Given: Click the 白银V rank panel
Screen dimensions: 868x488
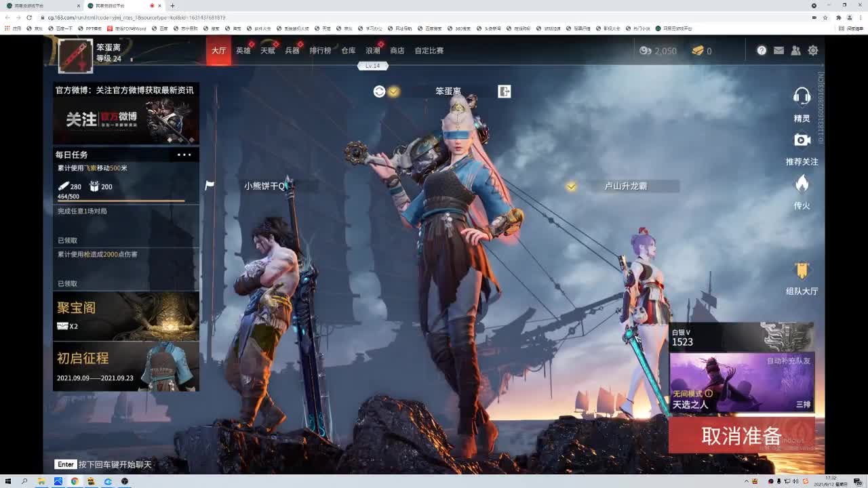Looking at the screenshot, I should pos(741,337).
